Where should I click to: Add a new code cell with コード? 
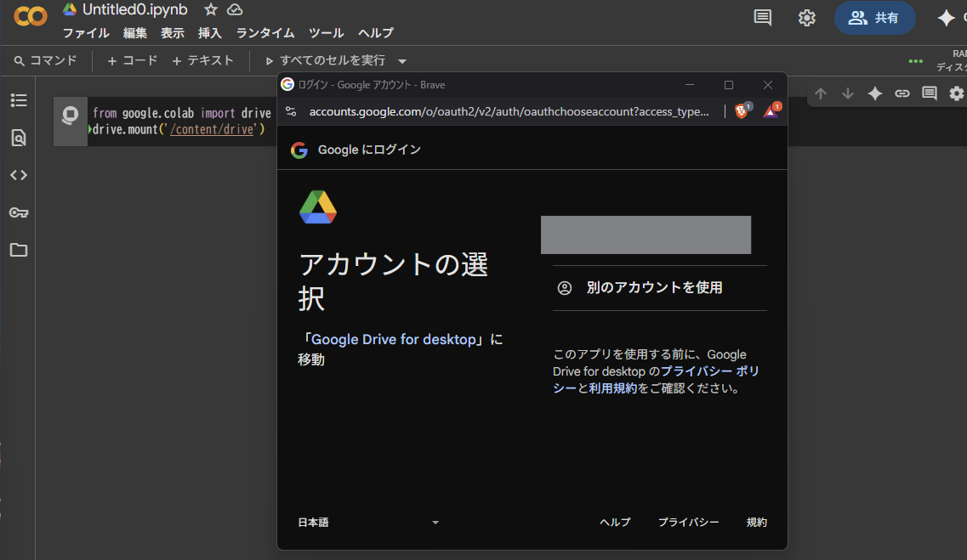[x=133, y=60]
